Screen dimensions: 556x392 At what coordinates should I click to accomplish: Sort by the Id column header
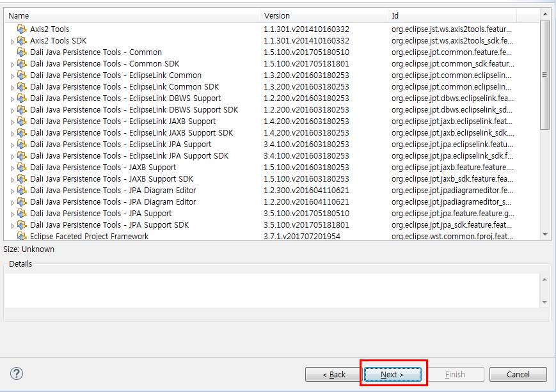(x=452, y=15)
